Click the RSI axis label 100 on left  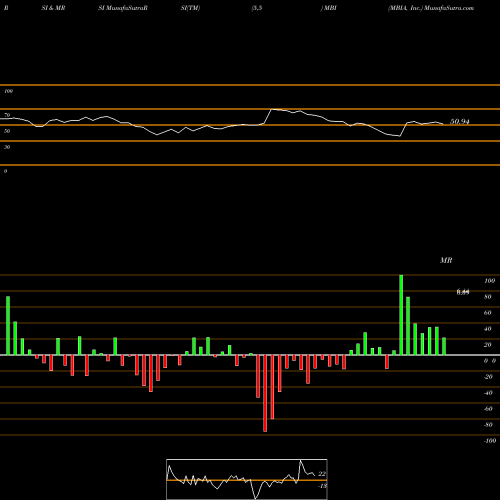(x=8, y=91)
